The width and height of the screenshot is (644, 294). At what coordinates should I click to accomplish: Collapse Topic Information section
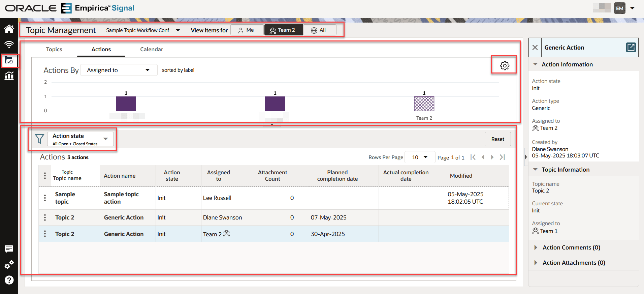coord(535,170)
